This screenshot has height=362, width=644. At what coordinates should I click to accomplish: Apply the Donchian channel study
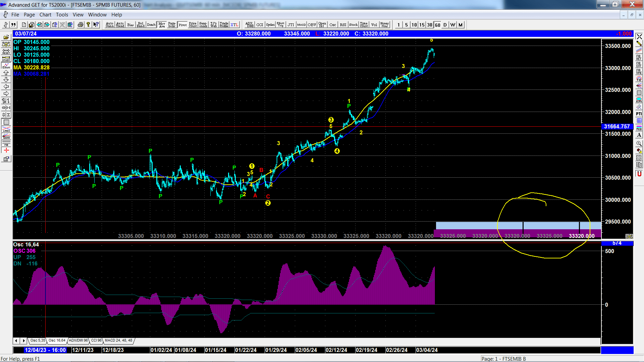151,25
